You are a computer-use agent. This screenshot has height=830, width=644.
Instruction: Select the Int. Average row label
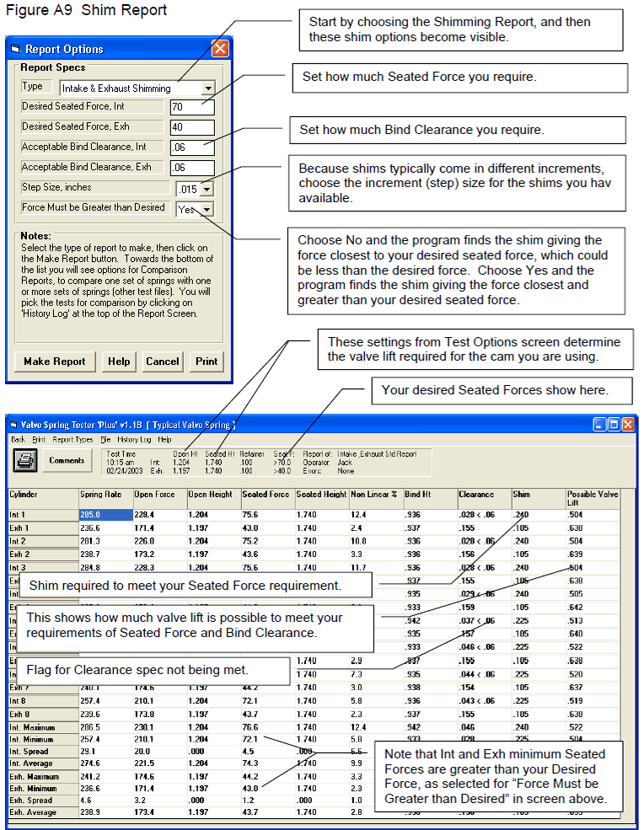(44, 763)
